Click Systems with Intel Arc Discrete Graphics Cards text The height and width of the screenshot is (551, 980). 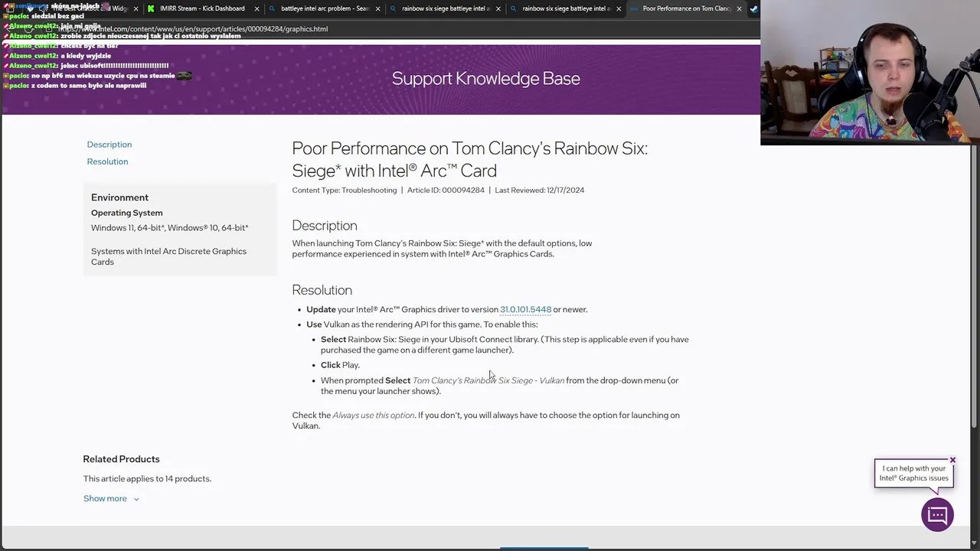[x=168, y=256]
